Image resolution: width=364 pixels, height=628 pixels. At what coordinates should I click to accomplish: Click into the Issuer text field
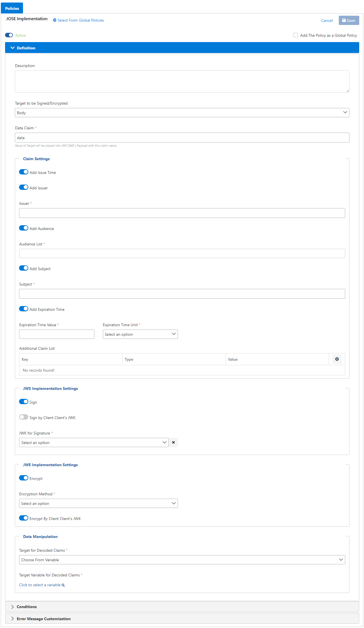[182, 213]
